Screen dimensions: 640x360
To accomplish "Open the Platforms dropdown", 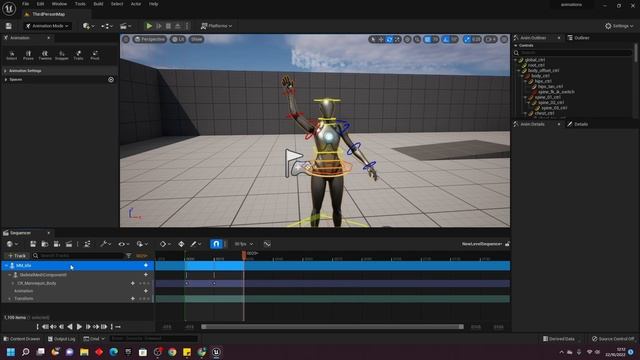I will pos(216,26).
